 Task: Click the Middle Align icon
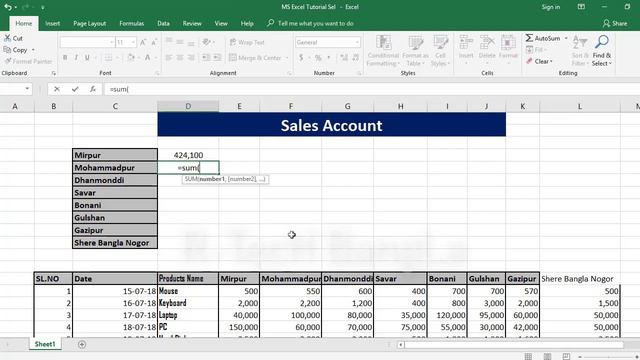[x=180, y=42]
